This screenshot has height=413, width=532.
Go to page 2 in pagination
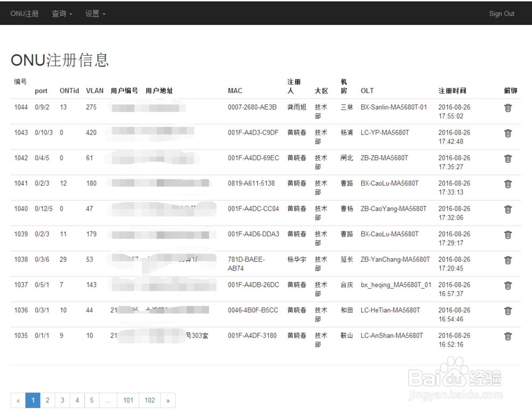point(47,400)
